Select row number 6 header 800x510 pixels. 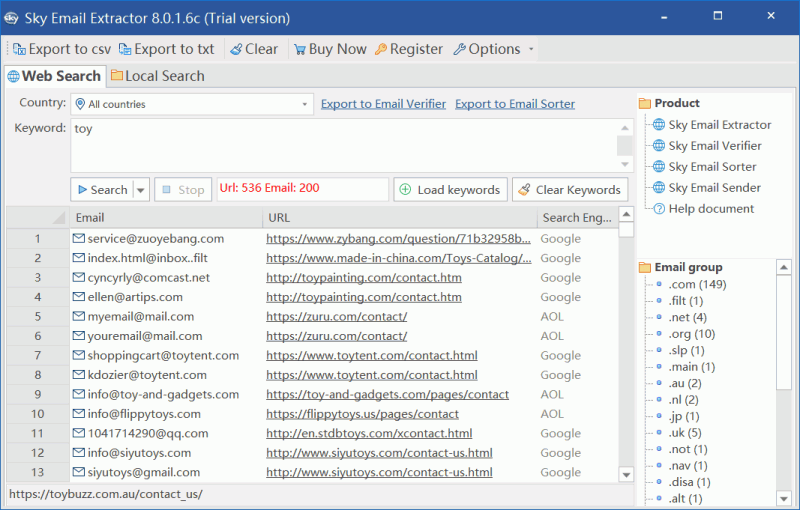[38, 336]
